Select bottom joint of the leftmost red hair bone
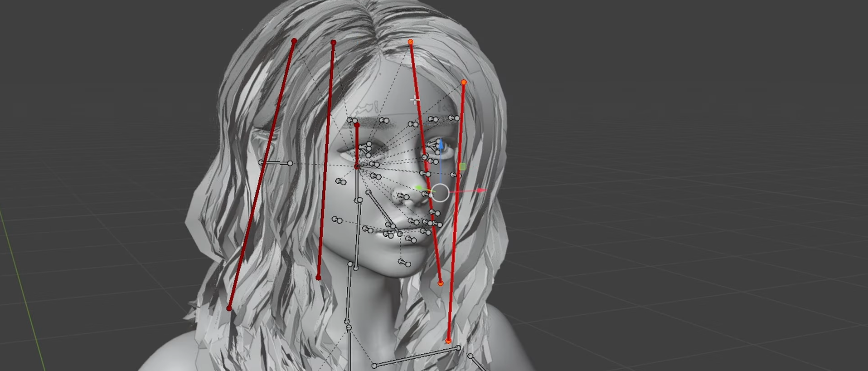The height and width of the screenshot is (371, 868). (229, 308)
